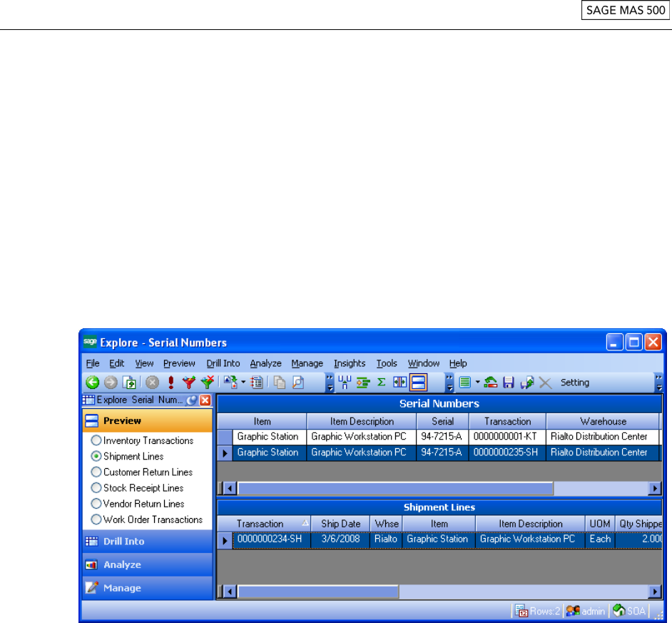Open the File menu

93,363
